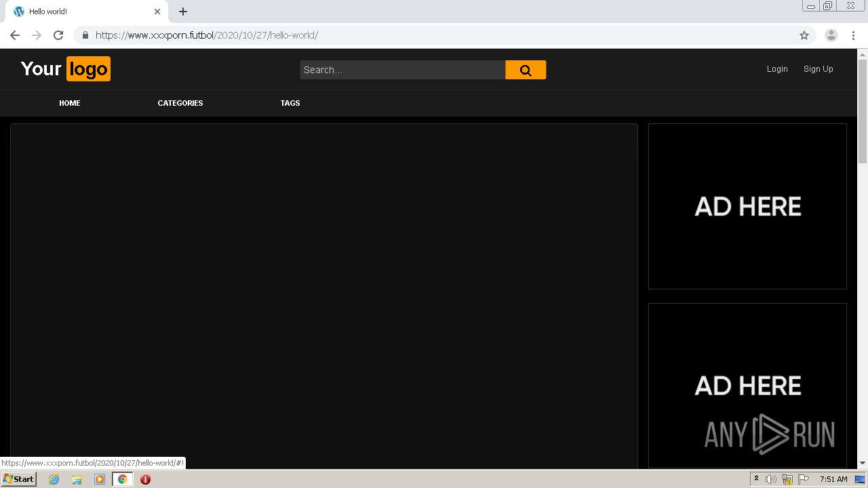
Task: Open Chrome three-dot menu
Action: [x=853, y=35]
